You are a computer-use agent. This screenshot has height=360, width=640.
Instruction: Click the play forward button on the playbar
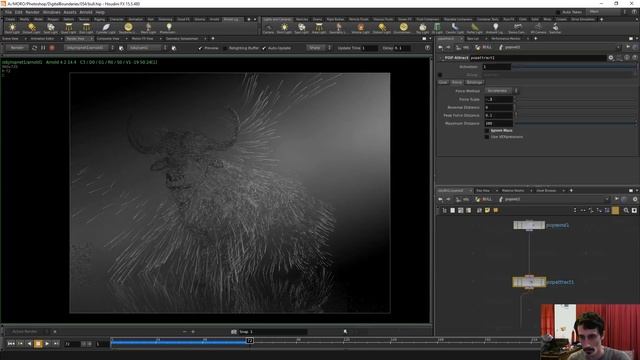(47, 344)
